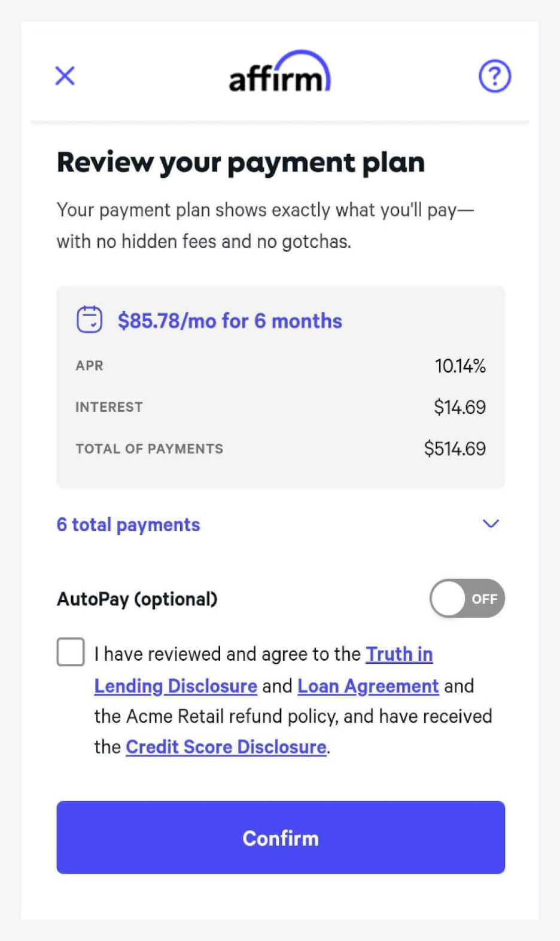This screenshot has height=941, width=560.
Task: Open the Credit Score Disclosure link
Action: tap(226, 747)
